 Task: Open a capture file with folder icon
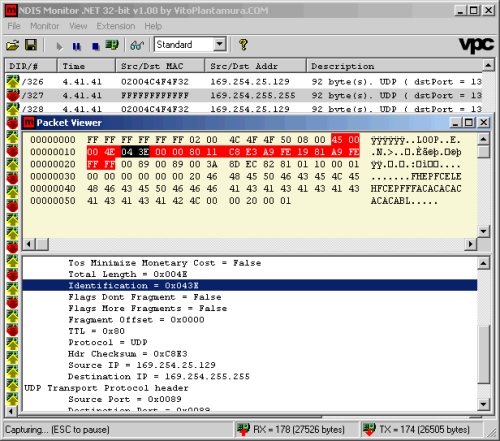coord(13,45)
